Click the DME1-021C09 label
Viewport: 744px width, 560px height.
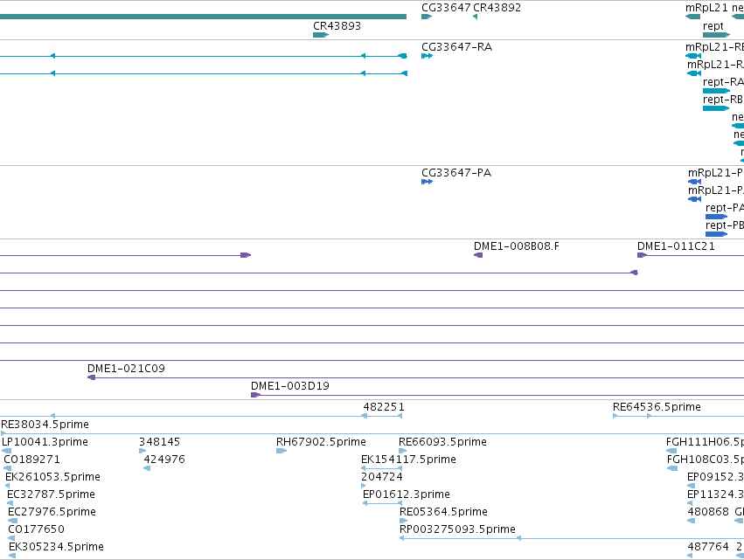coord(126,369)
